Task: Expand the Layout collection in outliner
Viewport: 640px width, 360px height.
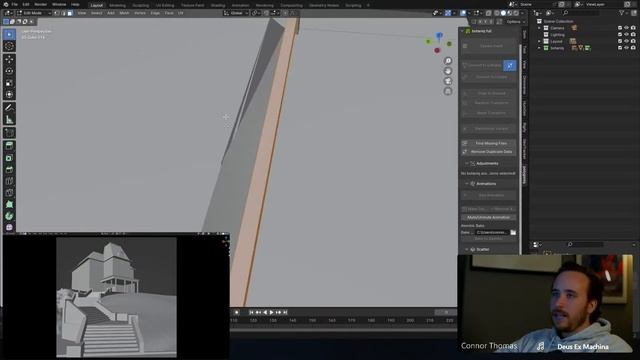Action: tap(540, 41)
